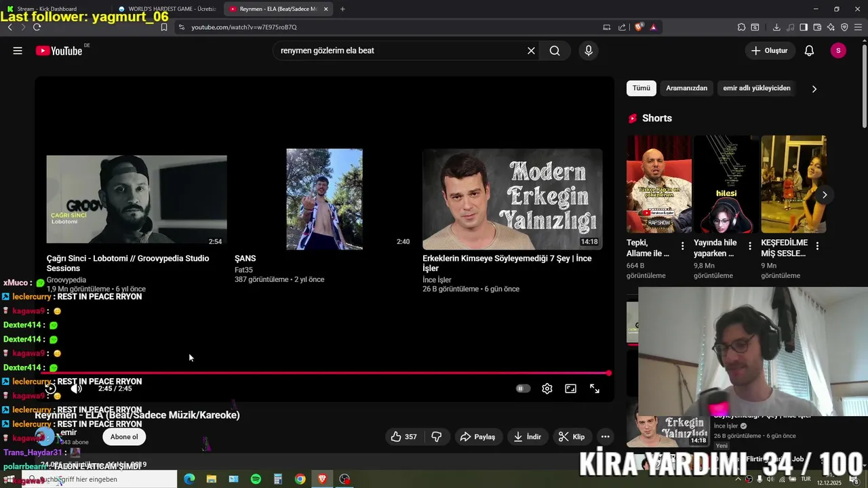Play the Çağrı Sinci Lobotomi suggested video
868x488 pixels.
pos(136,199)
